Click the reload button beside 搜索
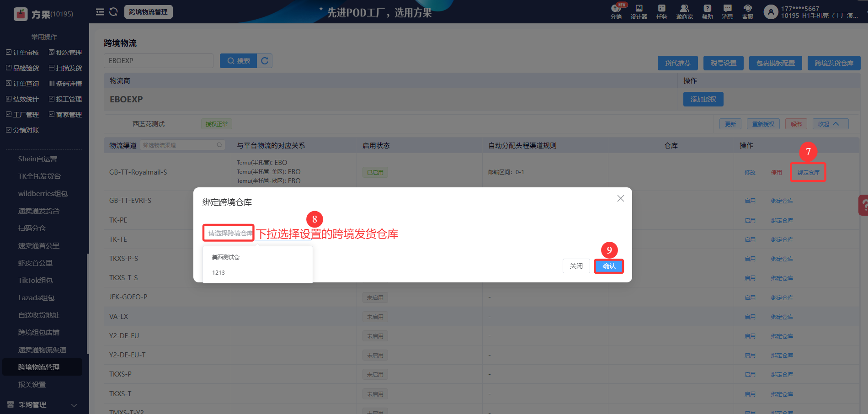This screenshot has width=868, height=414. 265,61
